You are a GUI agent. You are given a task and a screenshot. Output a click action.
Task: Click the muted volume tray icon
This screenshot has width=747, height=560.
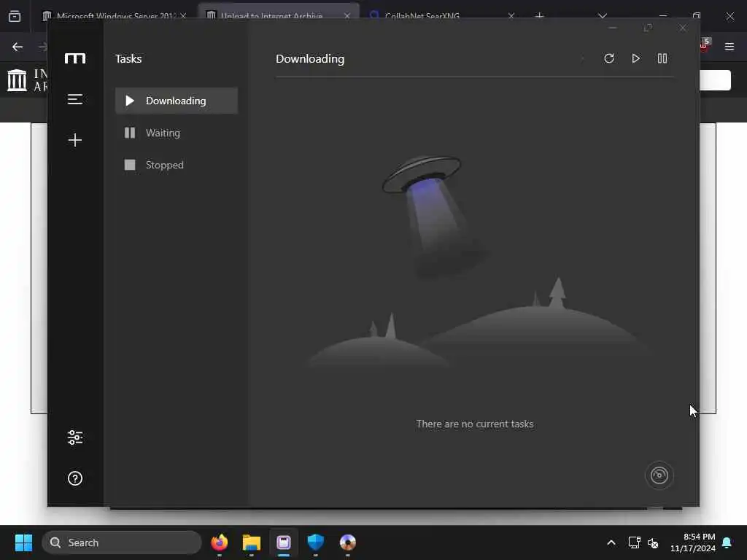point(653,542)
